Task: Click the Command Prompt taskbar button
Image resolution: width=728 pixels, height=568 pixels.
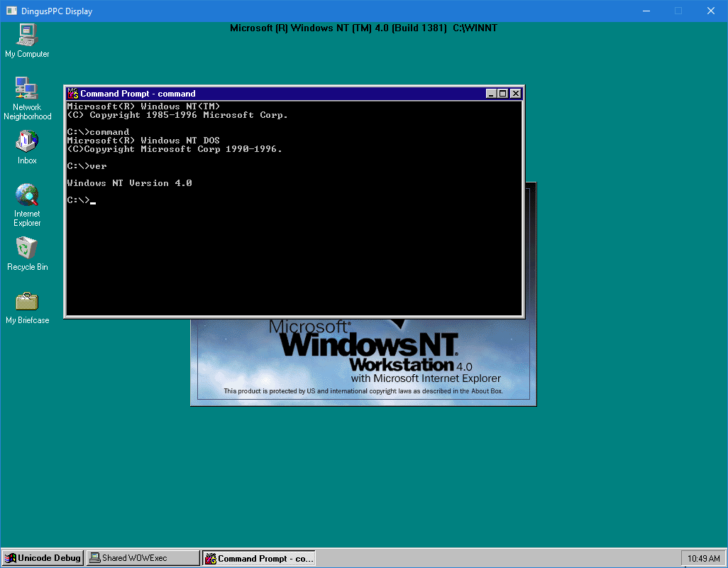Action: coord(258,558)
